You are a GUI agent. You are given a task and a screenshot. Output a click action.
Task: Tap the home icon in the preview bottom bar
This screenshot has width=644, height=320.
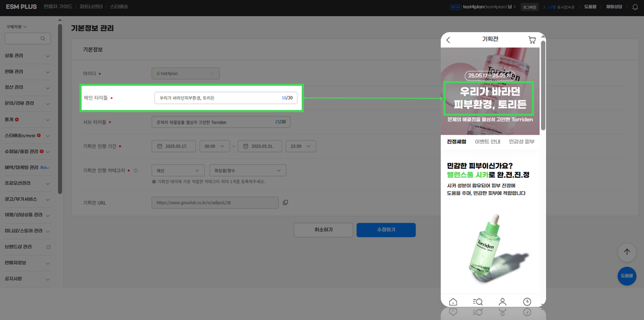[x=453, y=302]
